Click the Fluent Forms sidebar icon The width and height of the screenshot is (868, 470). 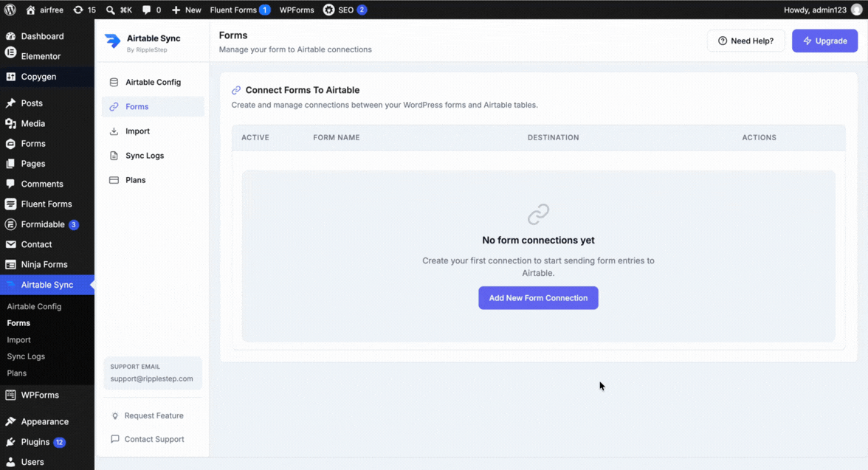tap(10, 204)
